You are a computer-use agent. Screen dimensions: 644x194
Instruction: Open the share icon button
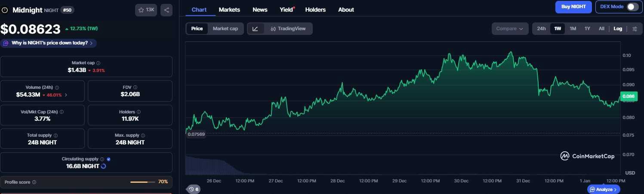coord(166,10)
